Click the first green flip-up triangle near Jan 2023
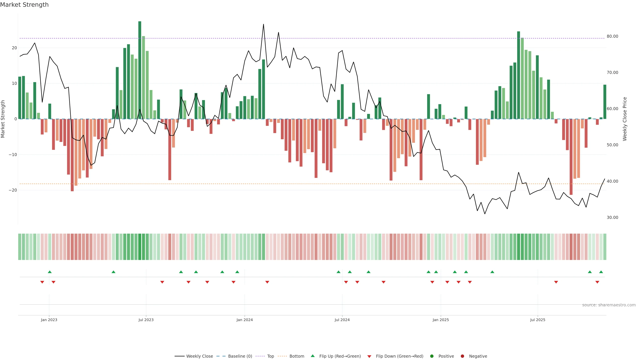Image resolution: width=644 pixels, height=362 pixels. click(x=50, y=272)
